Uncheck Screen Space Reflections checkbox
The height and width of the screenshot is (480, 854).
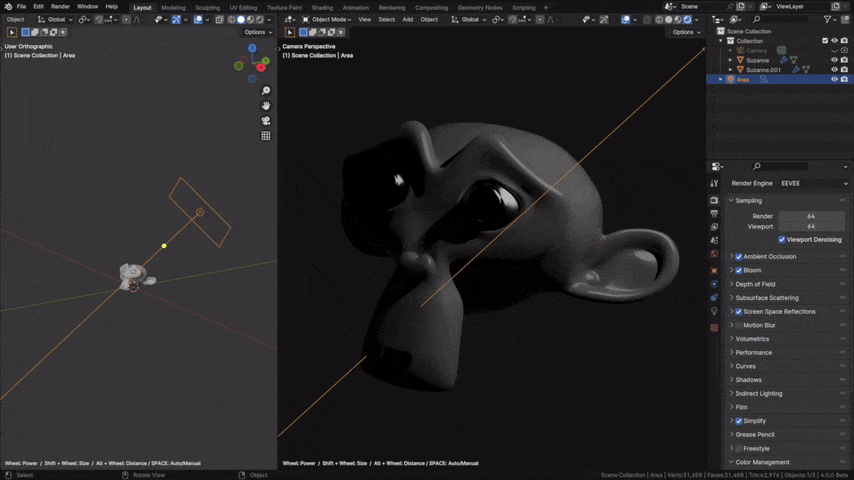pyautogui.click(x=739, y=312)
